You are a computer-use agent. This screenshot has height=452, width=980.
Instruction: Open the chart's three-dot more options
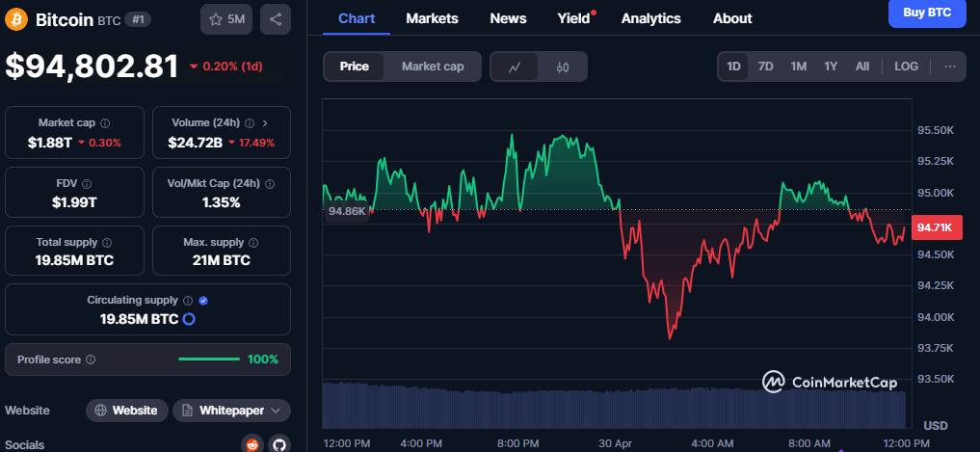[x=950, y=66]
